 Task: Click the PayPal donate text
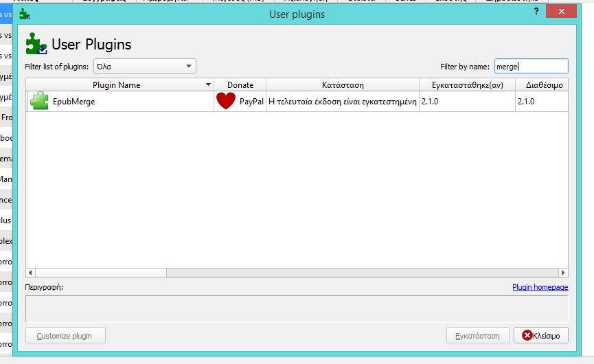pyautogui.click(x=251, y=102)
